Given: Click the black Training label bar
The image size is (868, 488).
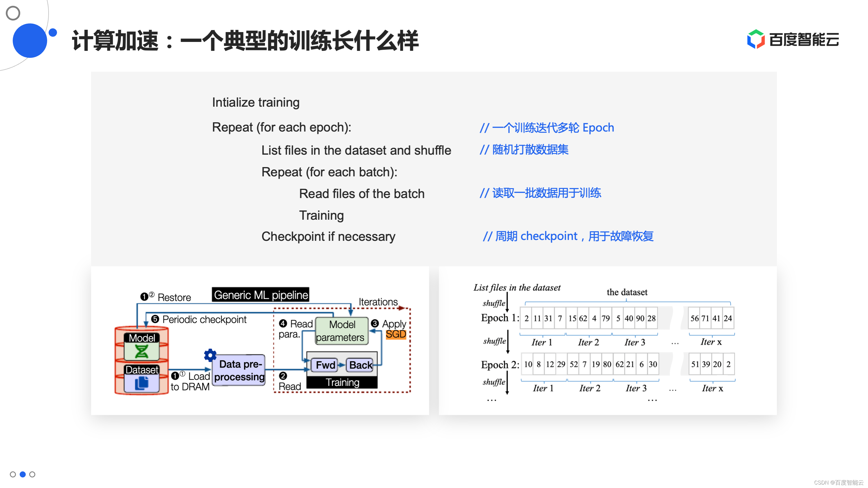Looking at the screenshot, I should 342,382.
